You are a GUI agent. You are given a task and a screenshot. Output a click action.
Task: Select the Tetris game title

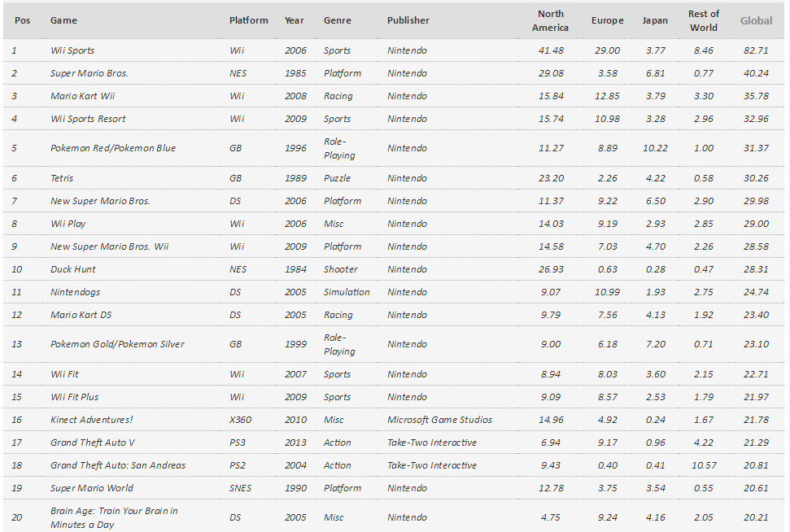pos(62,178)
